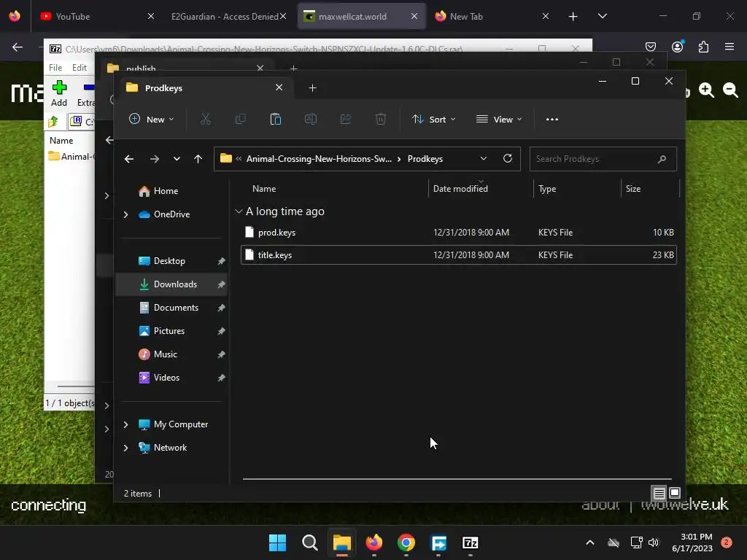
Task: Open File menu in 7-Zip window
Action: tap(55, 68)
